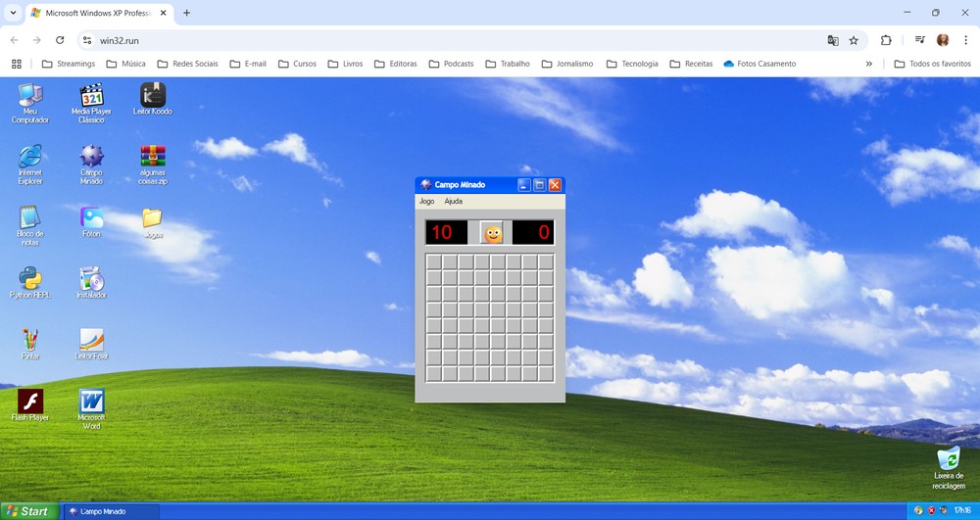Open a new browser tab
The height and width of the screenshot is (520, 980).
click(x=186, y=13)
